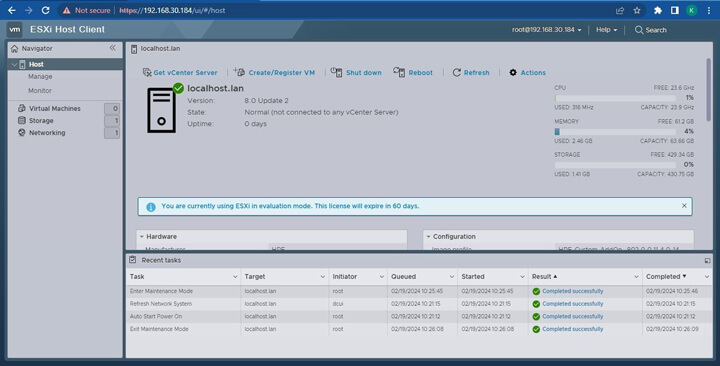Reload the page with browser refresh icon
Image resolution: width=720 pixels, height=366 pixels.
point(45,10)
